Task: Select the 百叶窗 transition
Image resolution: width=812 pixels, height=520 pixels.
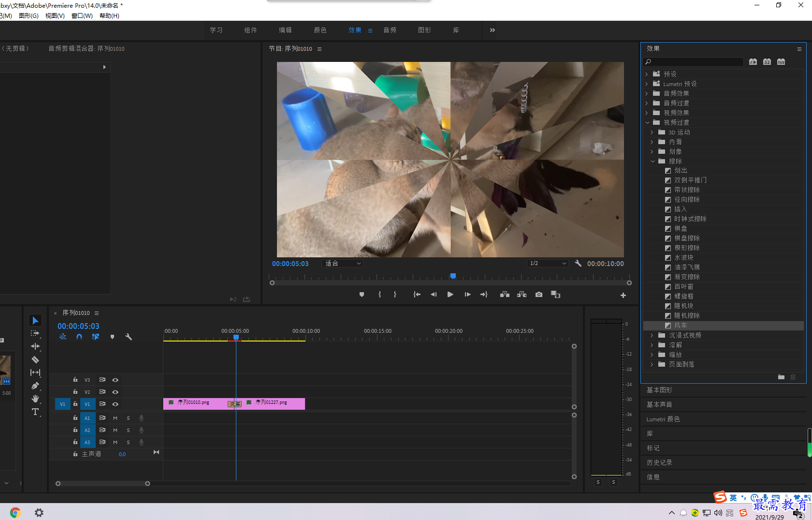Action: tap(683, 286)
